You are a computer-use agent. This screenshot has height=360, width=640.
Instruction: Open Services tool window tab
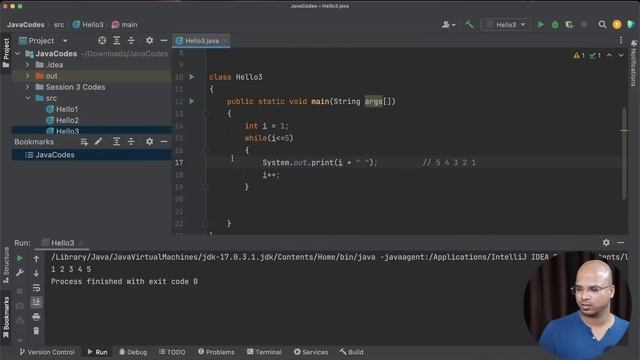coord(311,352)
